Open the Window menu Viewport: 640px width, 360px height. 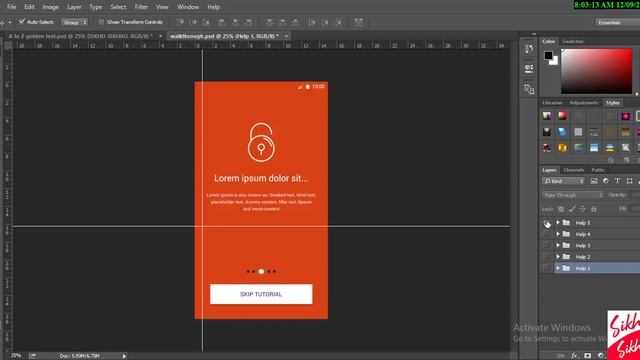click(188, 7)
